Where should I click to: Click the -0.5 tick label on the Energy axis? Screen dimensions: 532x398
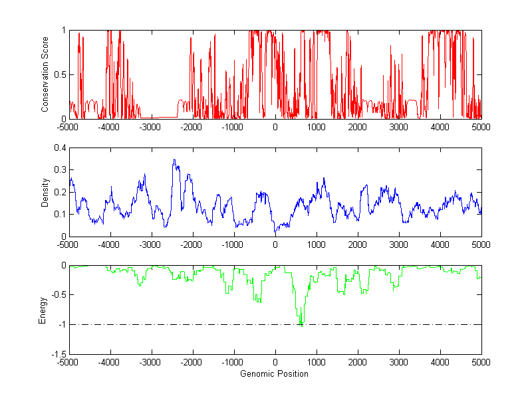(59, 295)
